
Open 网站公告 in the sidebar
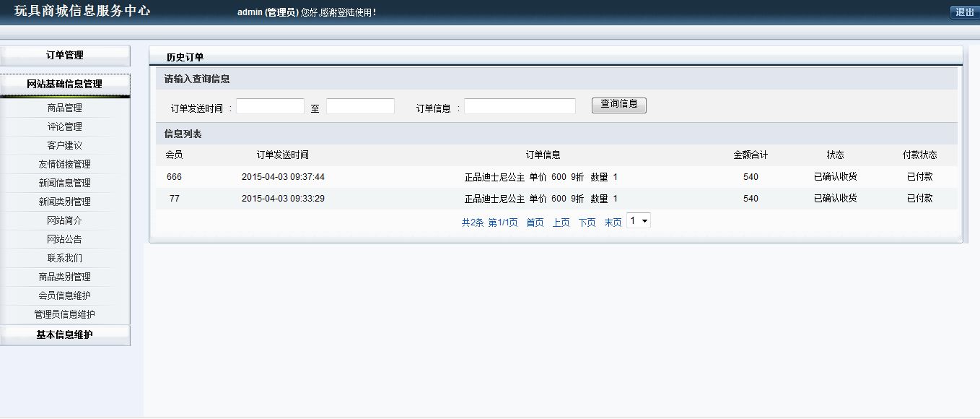65,239
